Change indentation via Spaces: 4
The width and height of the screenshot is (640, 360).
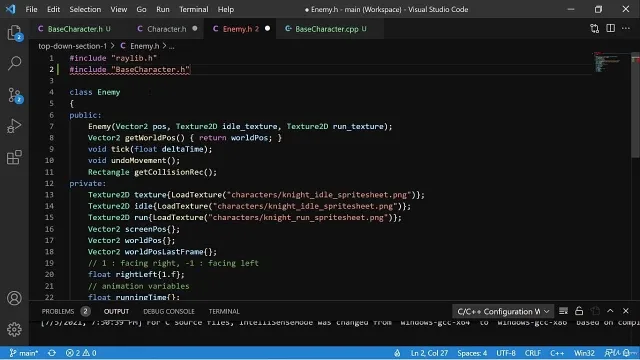472,353
